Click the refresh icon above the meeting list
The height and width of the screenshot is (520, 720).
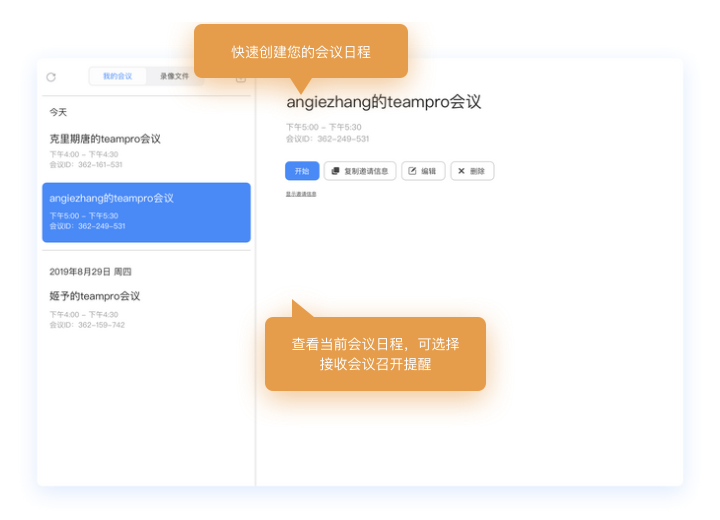pyautogui.click(x=51, y=77)
